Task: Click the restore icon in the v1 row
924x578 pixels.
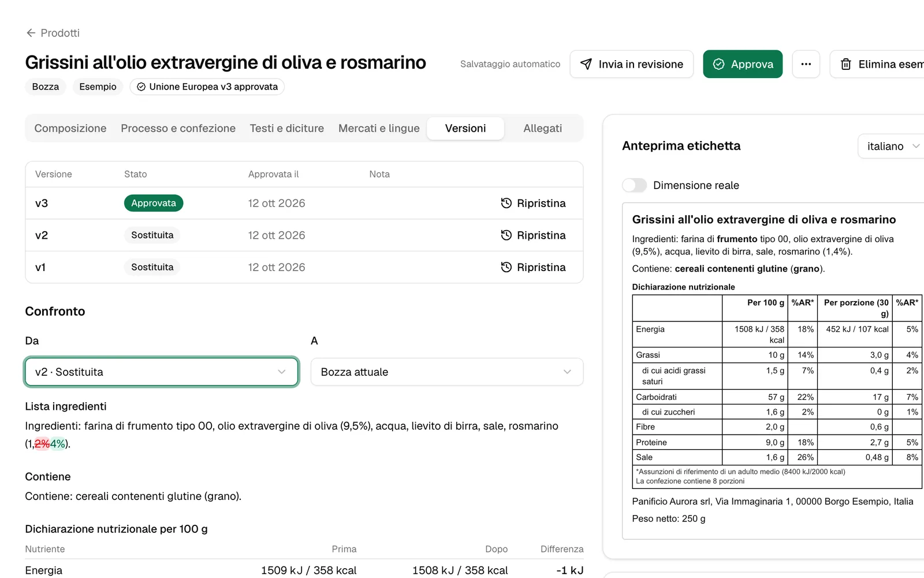Action: pyautogui.click(x=506, y=267)
